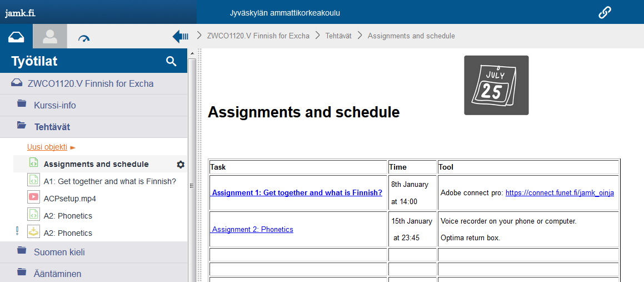Screen dimensions: 644x282
Task: Click Tehtävät in the breadcrumb path
Action: (x=338, y=36)
